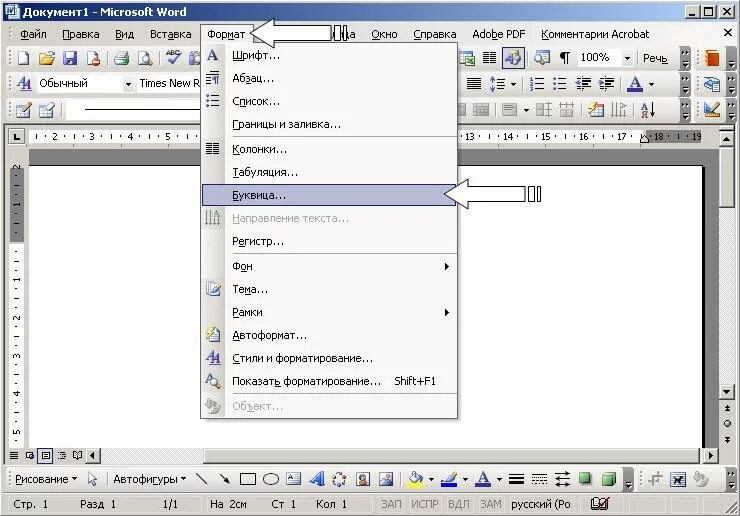Switch to Print Layout view button
The height and width of the screenshot is (516, 740).
click(x=46, y=456)
